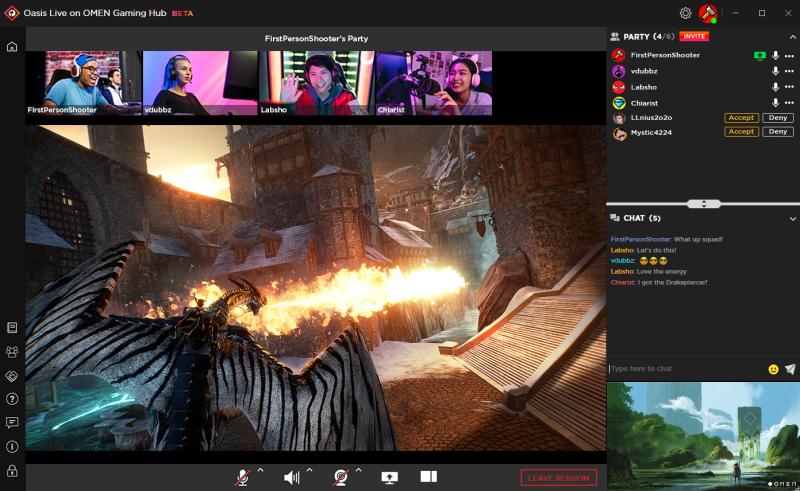Expand microphone options arrow beside mic icon
Screen dimensions: 800x491
260,471
